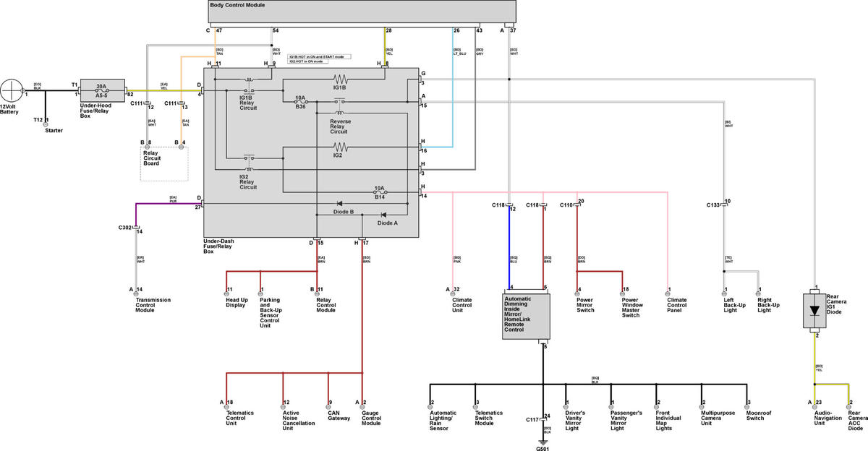Screen dimensions: 868x451
Task: Select the 10A B14 fuse symbol
Action: (x=379, y=192)
